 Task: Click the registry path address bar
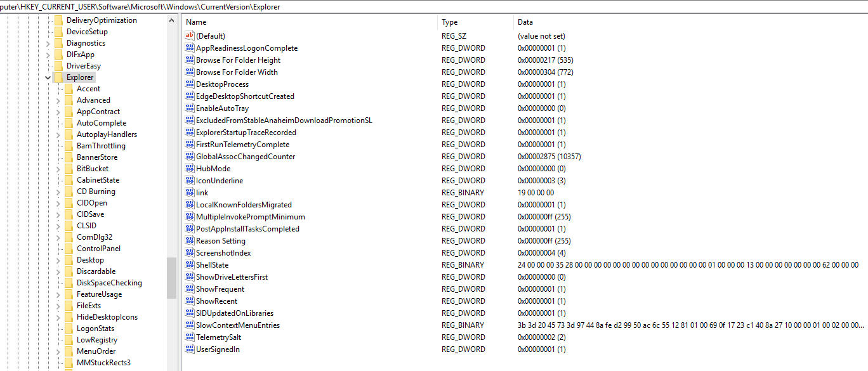click(x=434, y=7)
